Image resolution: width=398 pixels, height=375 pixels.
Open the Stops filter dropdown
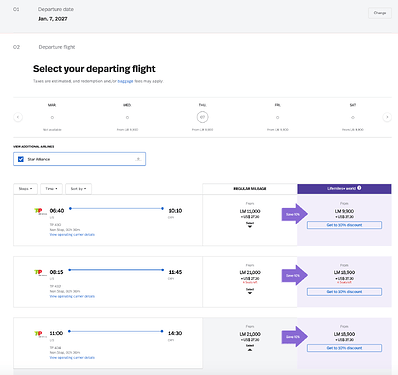25,189
